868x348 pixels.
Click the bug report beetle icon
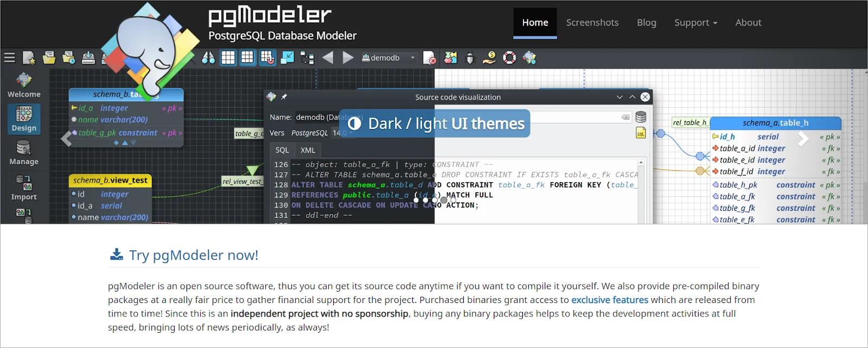point(470,57)
